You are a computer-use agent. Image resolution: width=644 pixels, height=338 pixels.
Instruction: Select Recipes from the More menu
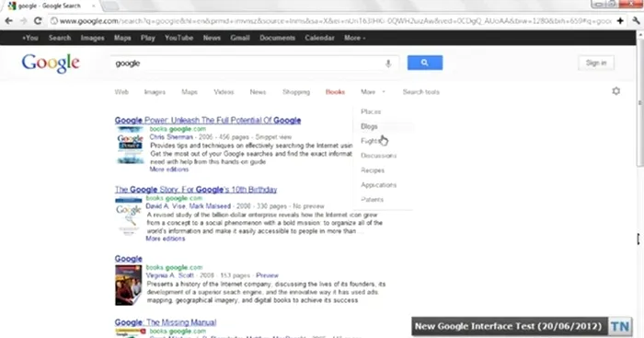(373, 170)
